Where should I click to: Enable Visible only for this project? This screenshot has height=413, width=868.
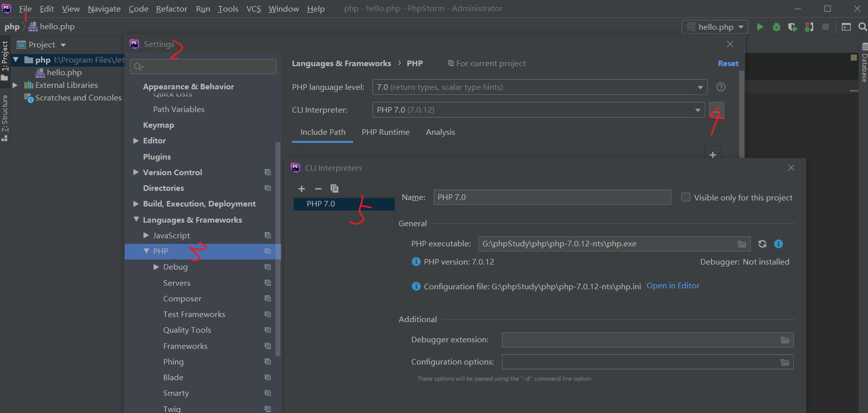point(686,197)
